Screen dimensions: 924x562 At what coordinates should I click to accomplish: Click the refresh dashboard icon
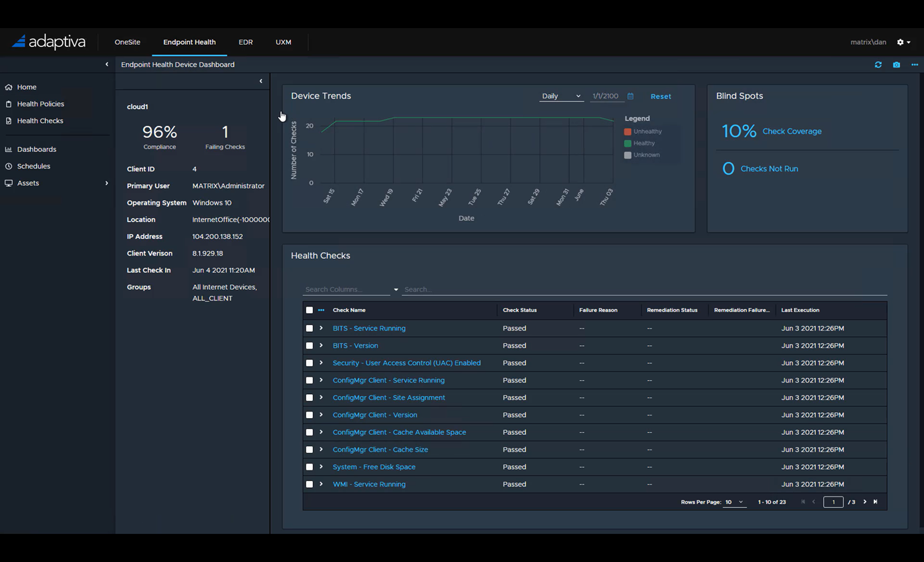click(878, 65)
